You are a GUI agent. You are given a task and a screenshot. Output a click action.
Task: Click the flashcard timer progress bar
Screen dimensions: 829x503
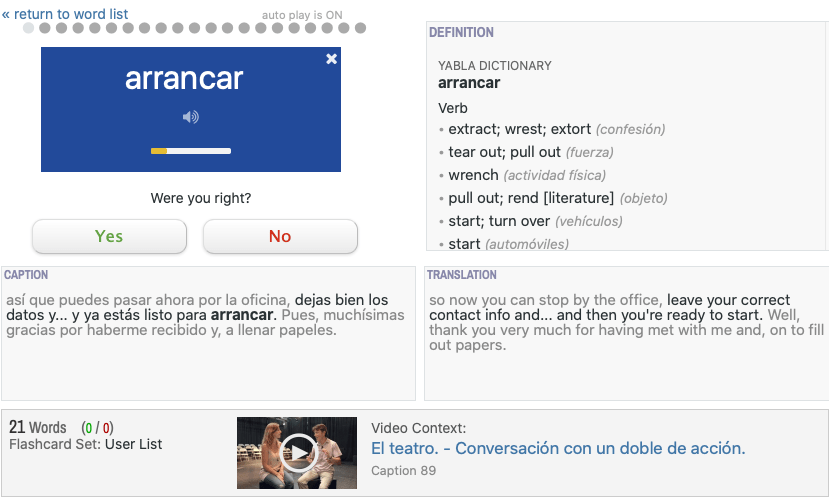click(190, 151)
